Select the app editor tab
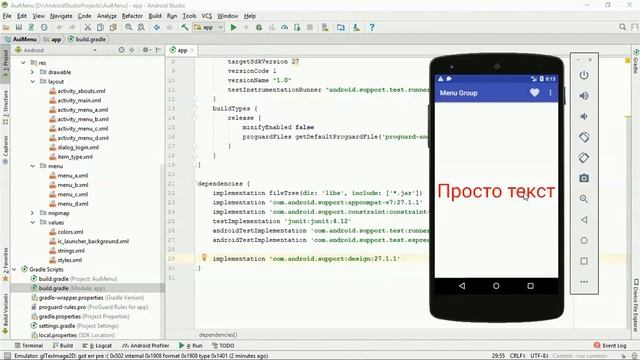This screenshot has height=360, width=640. point(182,50)
